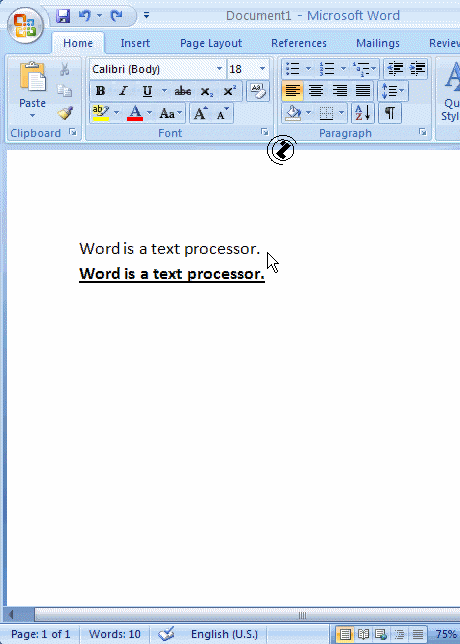
Task: Open line spacing dropdown
Action: (393, 91)
